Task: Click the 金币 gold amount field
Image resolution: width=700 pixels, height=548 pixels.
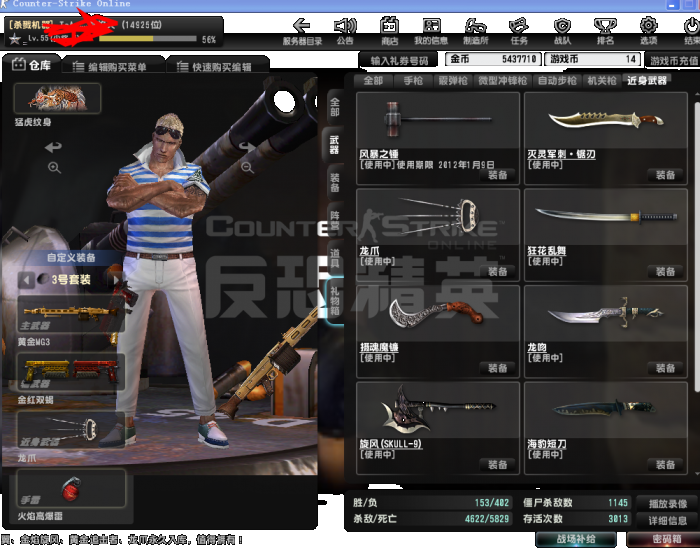Action: (493, 59)
